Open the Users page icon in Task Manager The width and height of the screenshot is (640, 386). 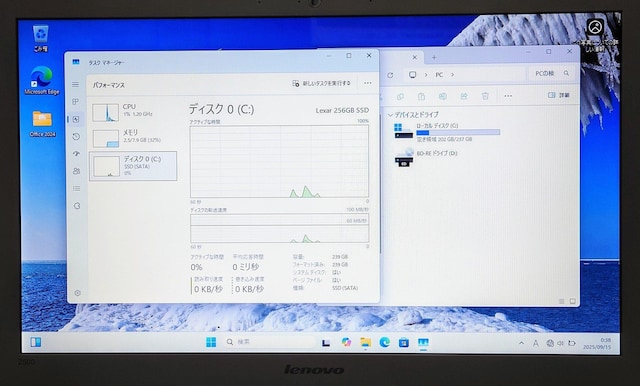[x=76, y=171]
